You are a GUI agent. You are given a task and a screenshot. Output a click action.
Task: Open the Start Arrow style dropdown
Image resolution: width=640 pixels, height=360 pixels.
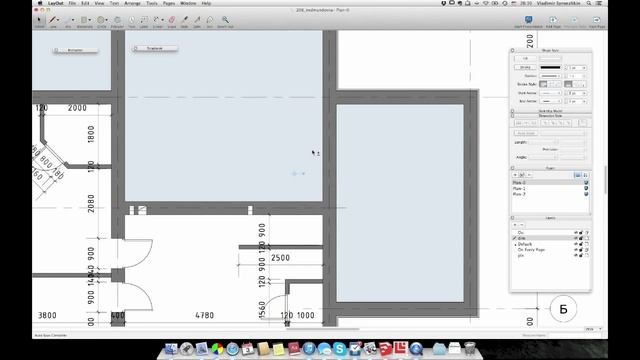point(550,93)
